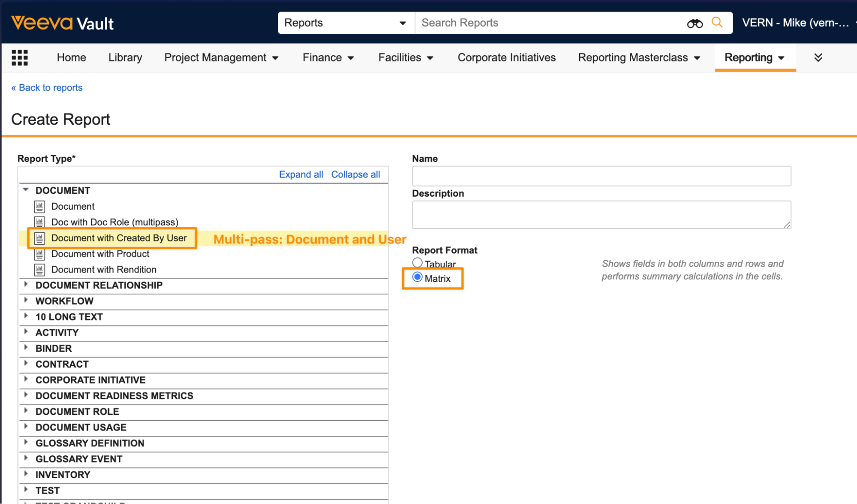Expand the WORKFLOW group
The image size is (857, 504).
click(x=26, y=300)
